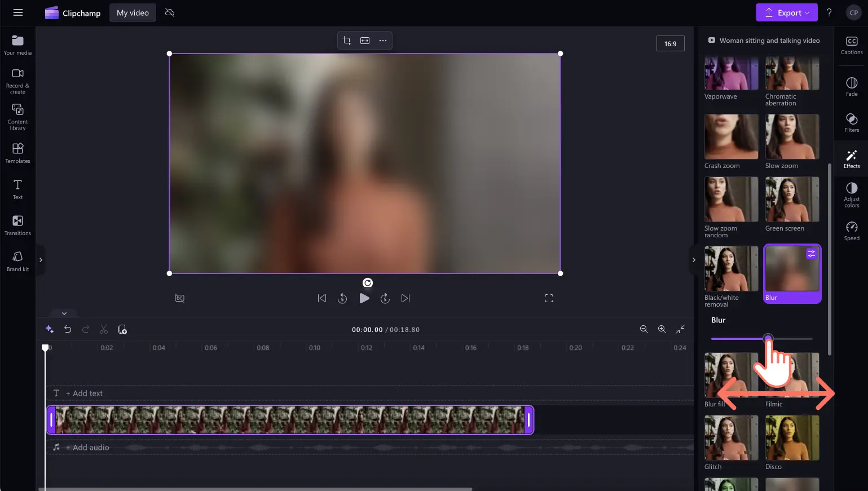This screenshot has width=868, height=491.
Task: Toggle fullscreen preview mode
Action: point(549,298)
